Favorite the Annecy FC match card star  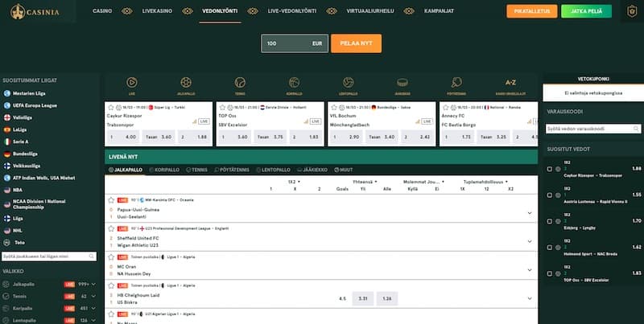(445, 108)
